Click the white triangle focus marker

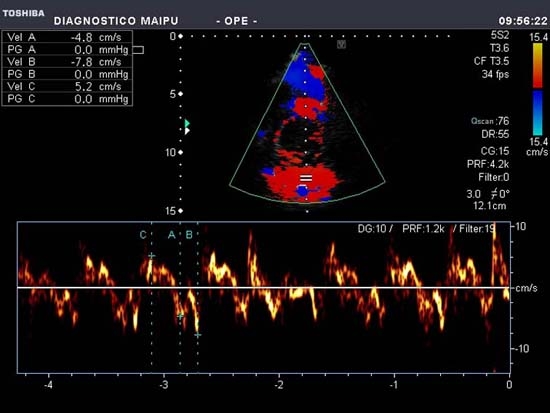coord(187,131)
